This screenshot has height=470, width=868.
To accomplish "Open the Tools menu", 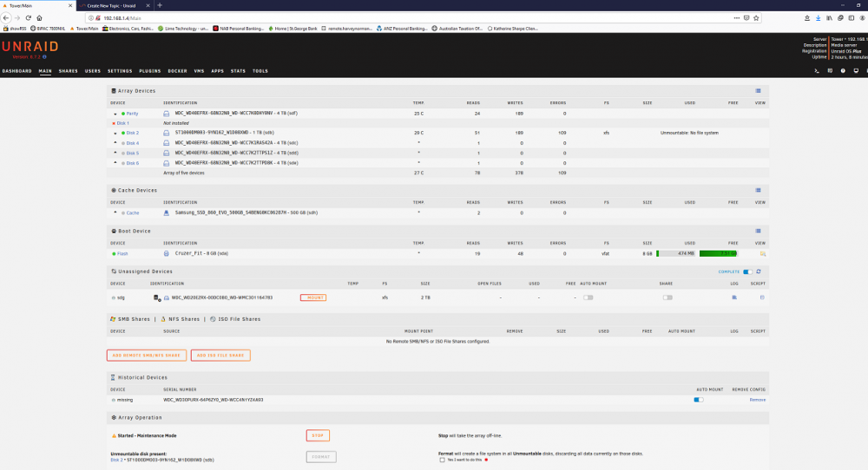I will click(x=260, y=71).
